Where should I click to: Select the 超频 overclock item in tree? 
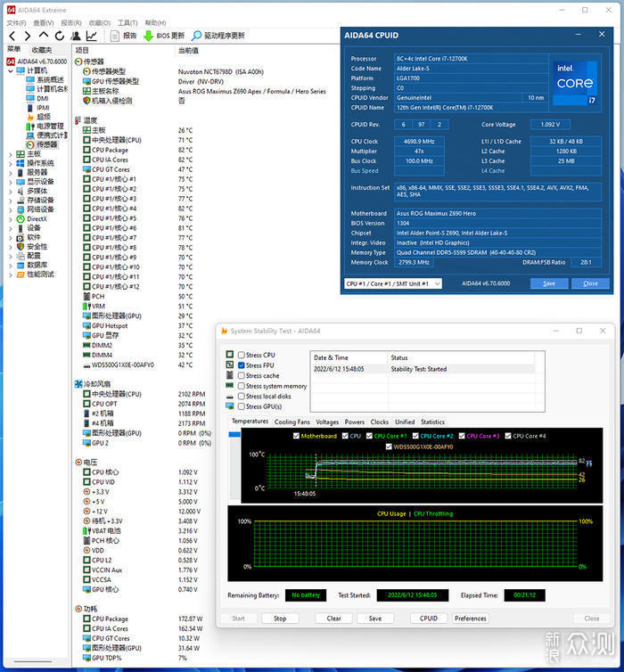(x=43, y=117)
